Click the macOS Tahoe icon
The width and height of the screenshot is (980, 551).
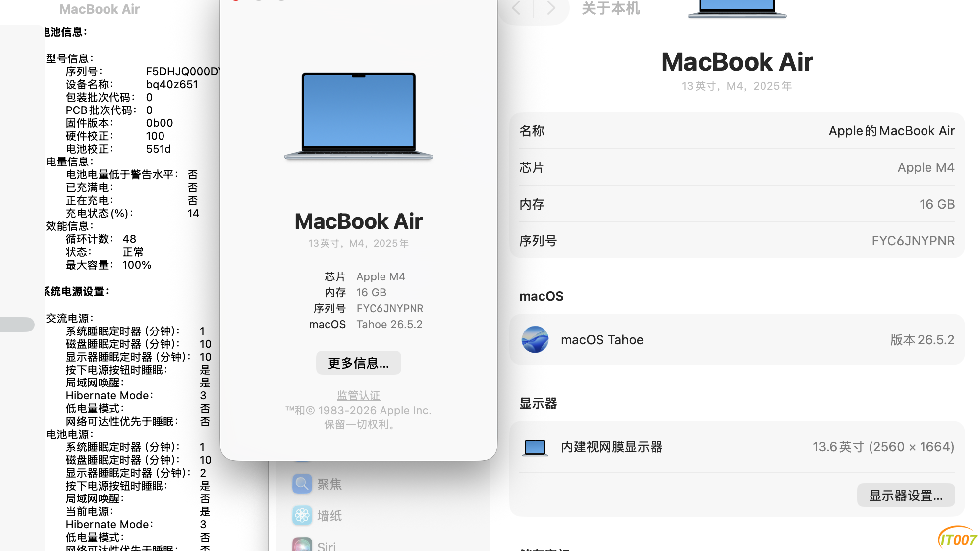click(x=535, y=339)
